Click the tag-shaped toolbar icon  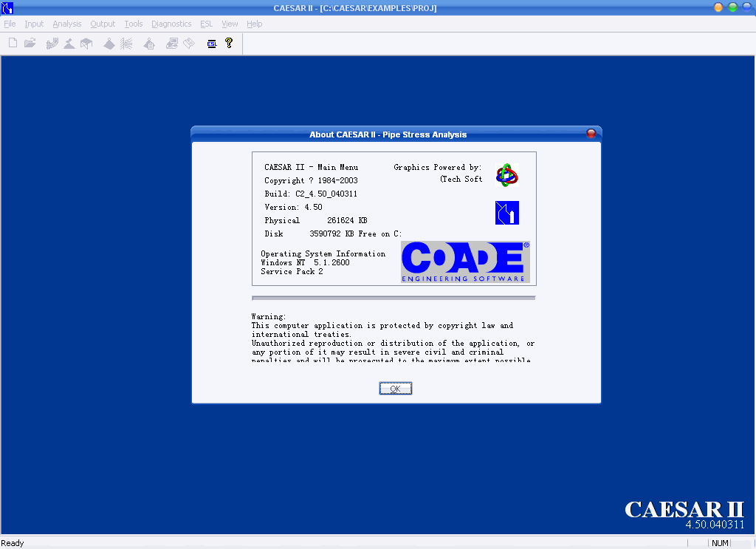click(189, 44)
